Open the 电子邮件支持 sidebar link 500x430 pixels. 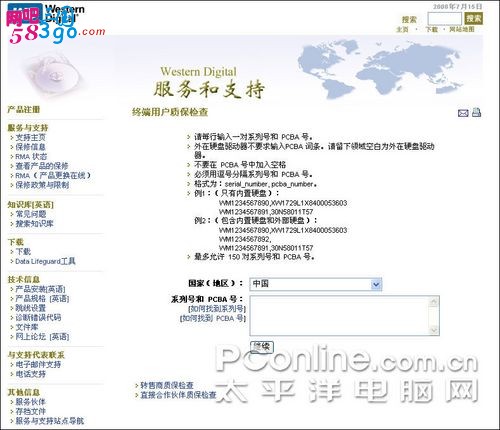click(x=38, y=365)
